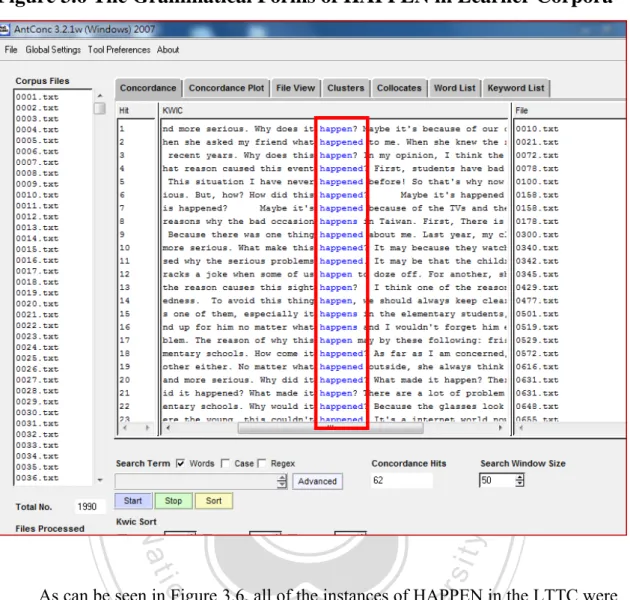Click the File column scroll left arrow
The image size is (630, 600).
coord(521,428)
